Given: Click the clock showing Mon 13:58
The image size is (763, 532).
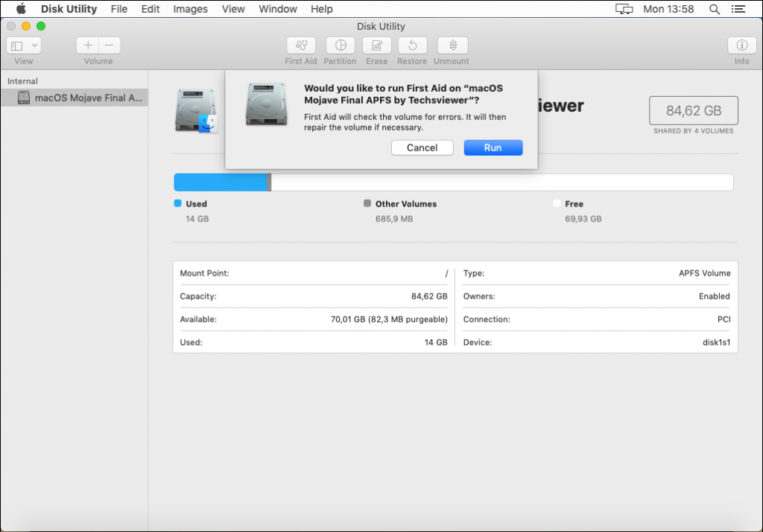Looking at the screenshot, I should pyautogui.click(x=668, y=9).
